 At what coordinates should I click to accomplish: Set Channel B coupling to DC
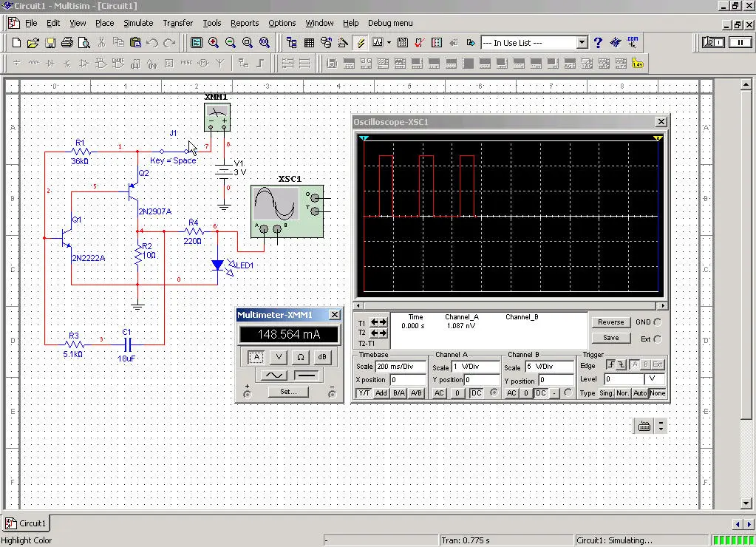pyautogui.click(x=541, y=393)
